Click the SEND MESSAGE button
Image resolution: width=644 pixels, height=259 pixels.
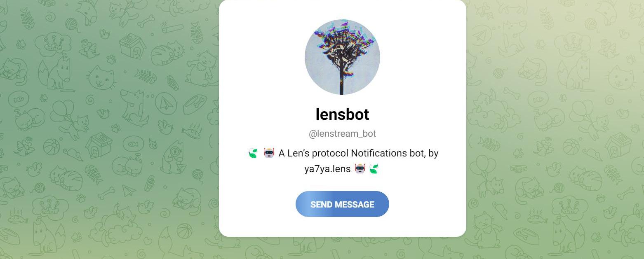(342, 204)
